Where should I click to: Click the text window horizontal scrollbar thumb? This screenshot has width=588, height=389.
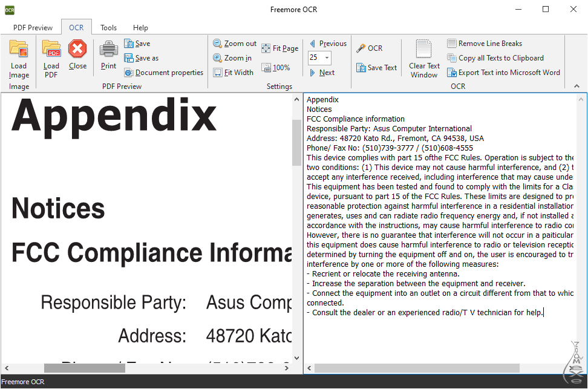417,368
